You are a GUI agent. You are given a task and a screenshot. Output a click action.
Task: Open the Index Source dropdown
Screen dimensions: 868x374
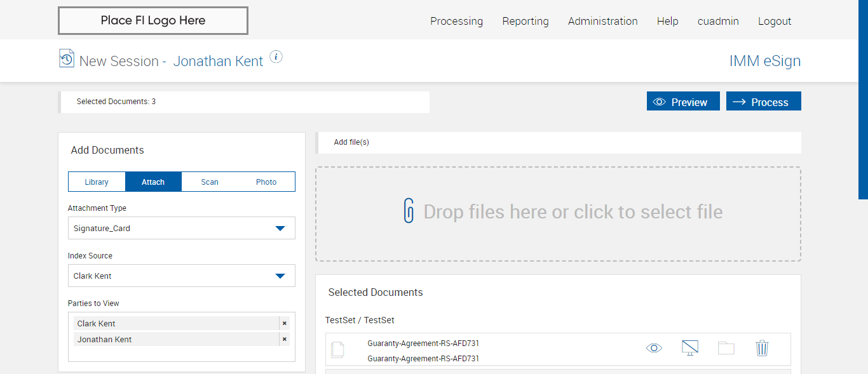click(182, 276)
